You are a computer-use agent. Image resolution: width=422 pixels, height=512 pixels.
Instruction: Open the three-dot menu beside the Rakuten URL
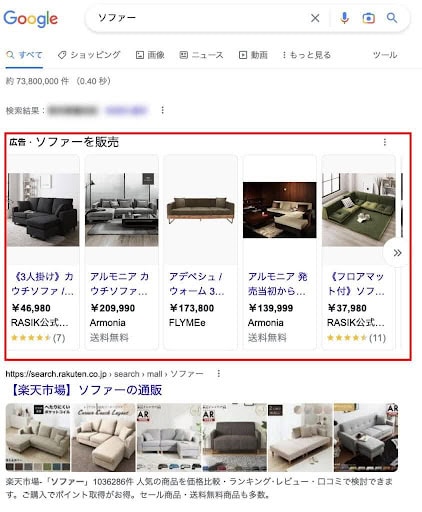[x=219, y=374]
